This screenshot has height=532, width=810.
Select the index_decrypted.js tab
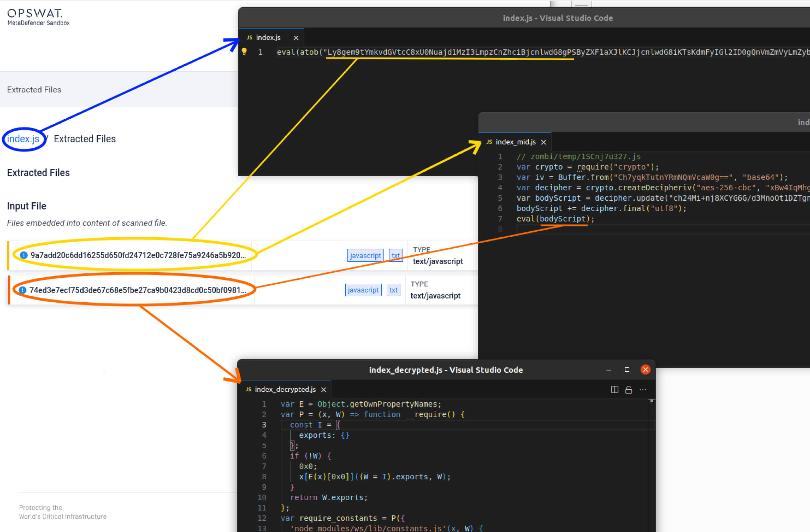tap(285, 389)
